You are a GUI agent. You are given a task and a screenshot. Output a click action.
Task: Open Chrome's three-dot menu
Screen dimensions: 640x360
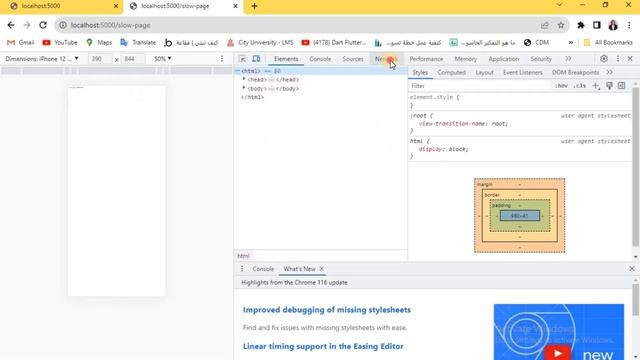[629, 25]
